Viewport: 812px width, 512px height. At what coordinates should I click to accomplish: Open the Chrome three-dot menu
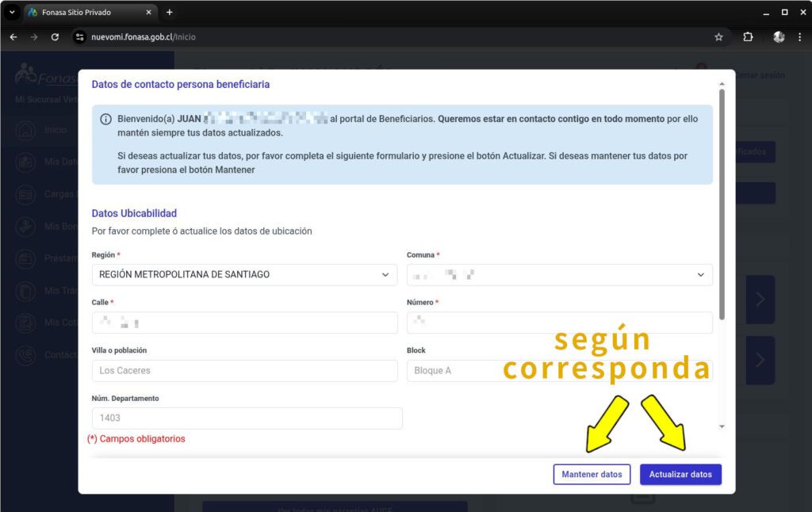click(799, 37)
